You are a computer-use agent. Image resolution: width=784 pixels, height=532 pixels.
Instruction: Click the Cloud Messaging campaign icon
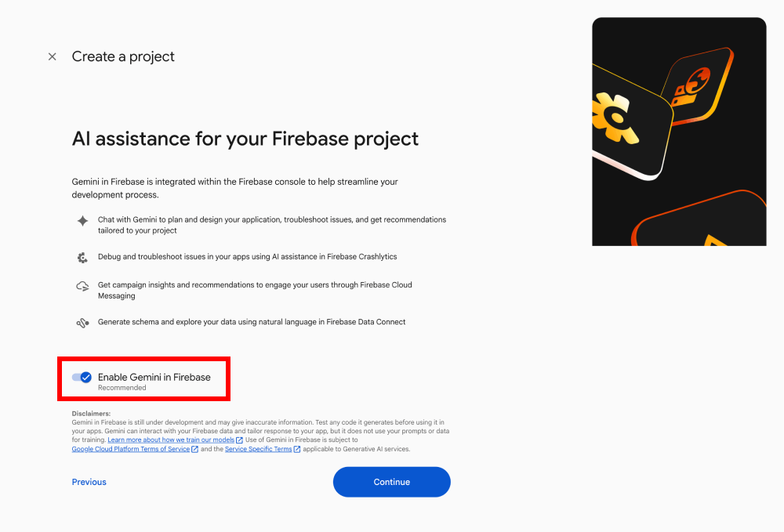coord(82,287)
